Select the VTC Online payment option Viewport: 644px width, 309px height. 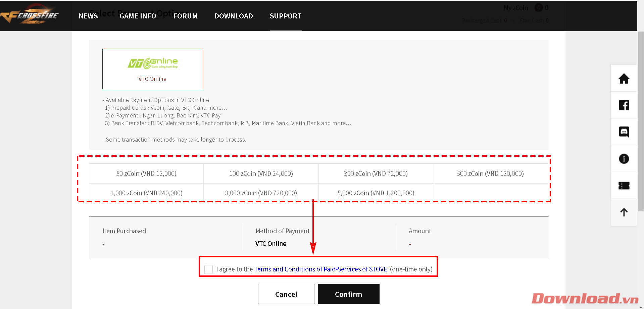tap(153, 69)
